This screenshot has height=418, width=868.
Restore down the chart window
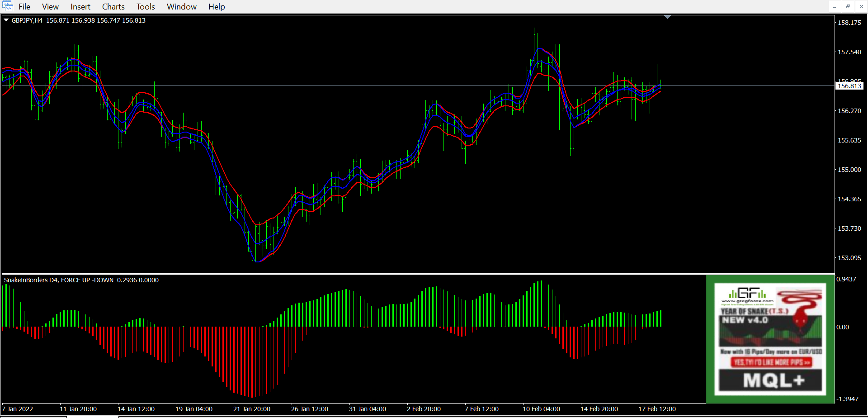[x=848, y=7]
